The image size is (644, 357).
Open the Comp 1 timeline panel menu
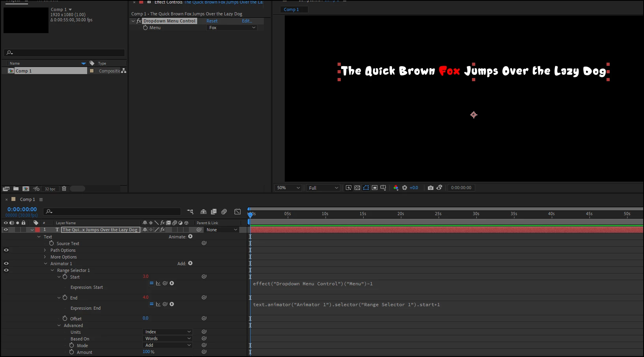point(41,200)
